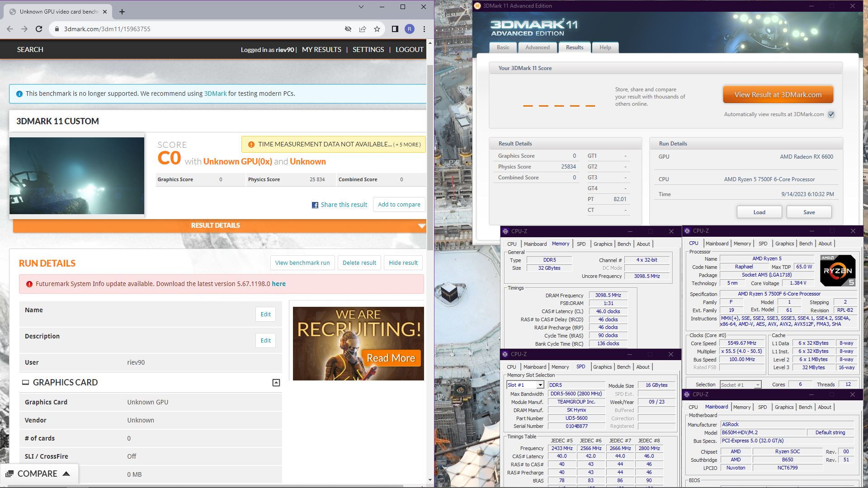Image resolution: width=868 pixels, height=488 pixels.
Task: Click info icon in unsupported benchmark notice
Action: coord(19,94)
